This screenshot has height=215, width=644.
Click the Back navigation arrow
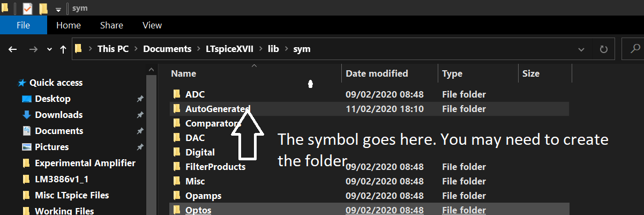[13, 49]
